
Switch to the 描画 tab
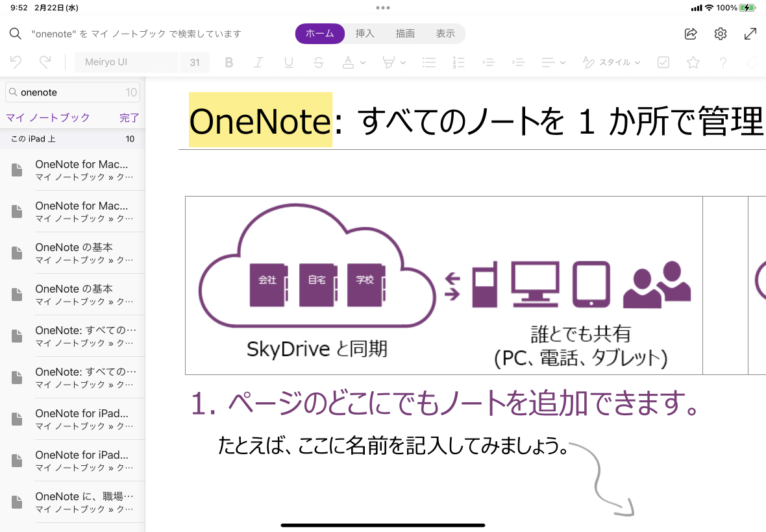(405, 34)
